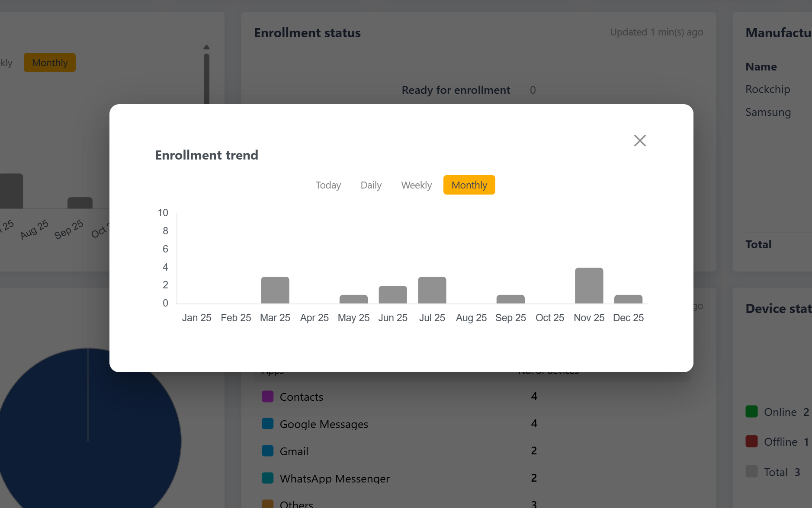Screen dimensions: 812x508
Task: Click the scrollbar up arrow
Action: point(206,47)
